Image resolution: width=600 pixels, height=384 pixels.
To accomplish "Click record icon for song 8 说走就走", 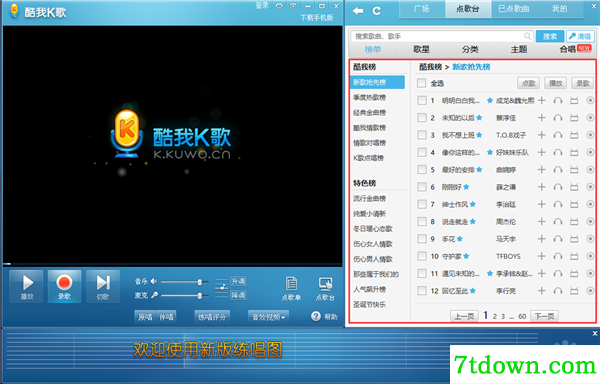I will 590,221.
